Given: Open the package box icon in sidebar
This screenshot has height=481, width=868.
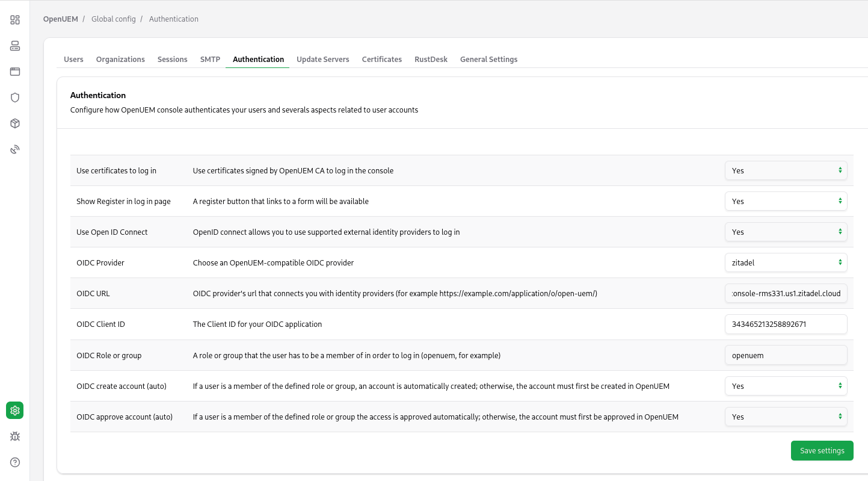Looking at the screenshot, I should tap(15, 123).
